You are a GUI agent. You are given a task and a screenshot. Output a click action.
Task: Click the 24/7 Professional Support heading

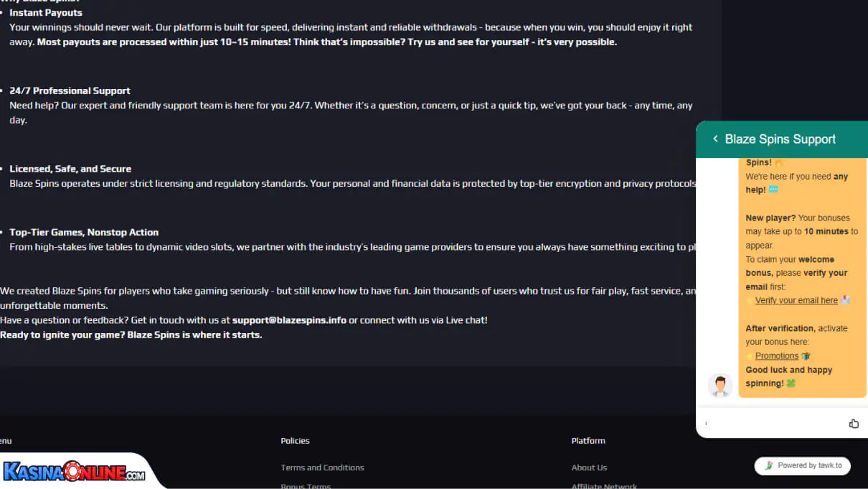(x=70, y=90)
